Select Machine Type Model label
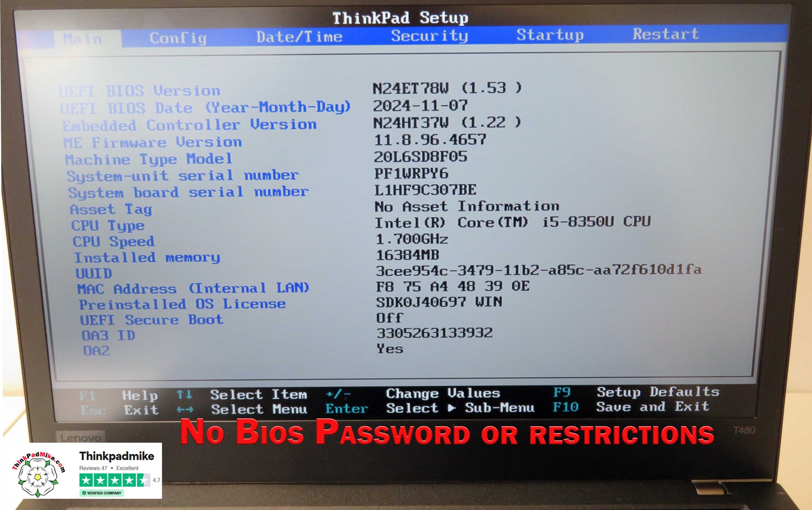This screenshot has height=510, width=812. pyautogui.click(x=149, y=159)
